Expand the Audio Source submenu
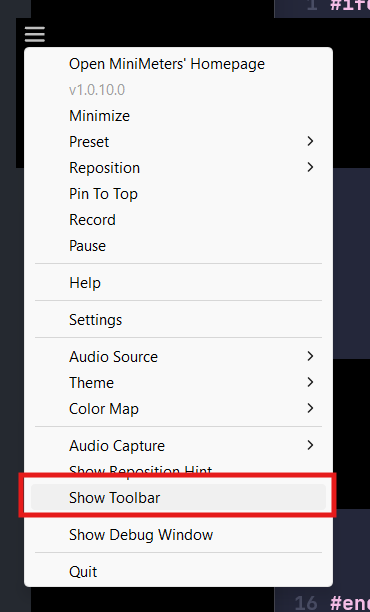This screenshot has height=612, width=370. coord(178,356)
